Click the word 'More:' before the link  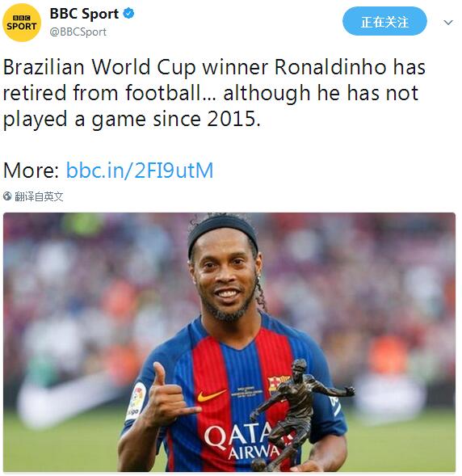click(31, 171)
